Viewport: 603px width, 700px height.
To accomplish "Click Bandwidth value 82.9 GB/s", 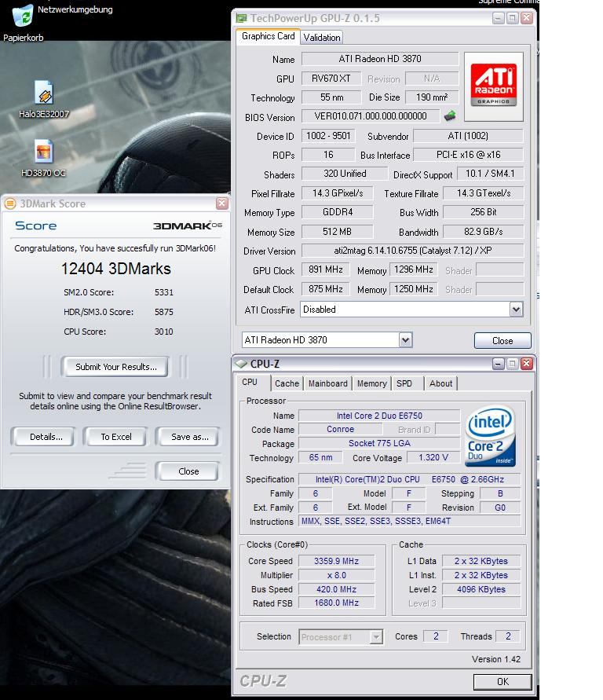I will coord(483,232).
